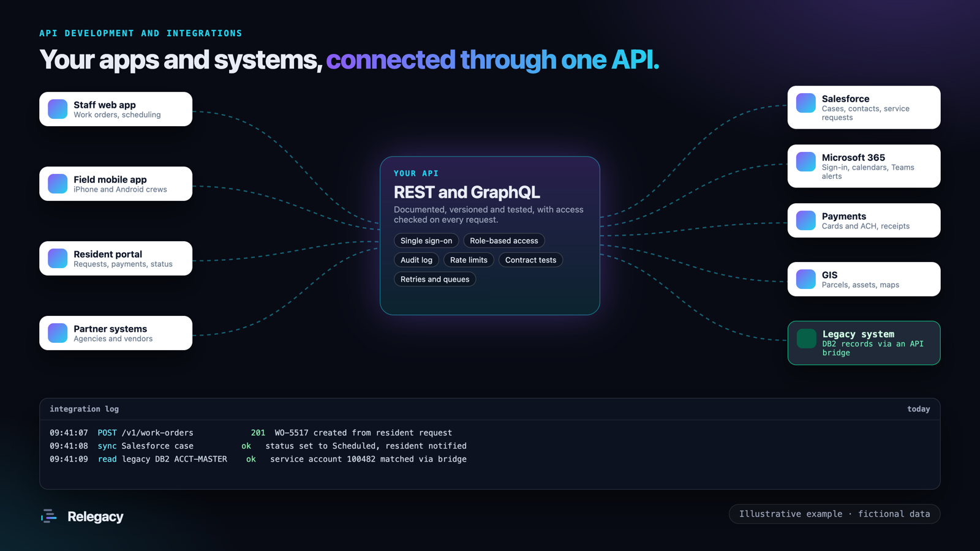Click 'Sign-in, calendars, Teams alerts' text

coord(868,172)
